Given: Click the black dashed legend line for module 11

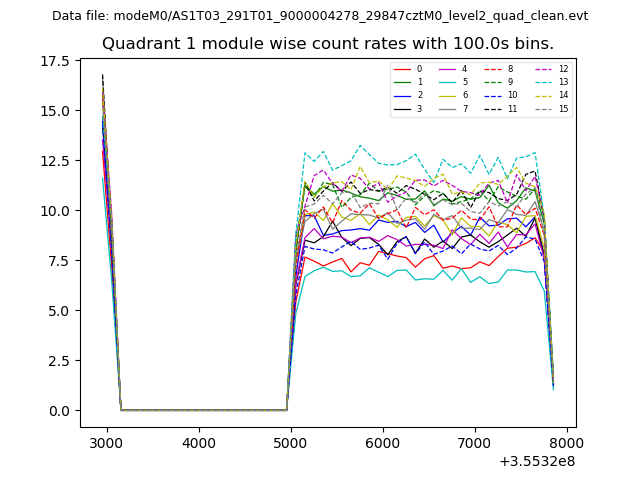Looking at the screenshot, I should pos(494,108).
